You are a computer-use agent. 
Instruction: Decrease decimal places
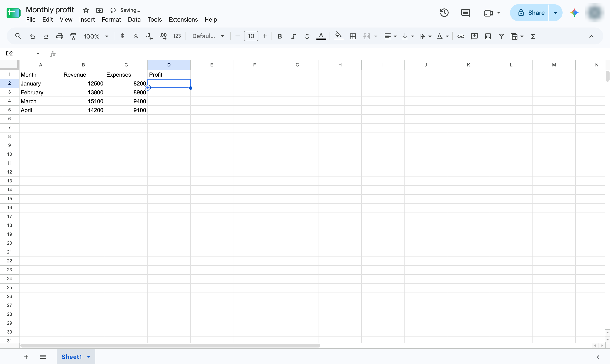coord(149,36)
